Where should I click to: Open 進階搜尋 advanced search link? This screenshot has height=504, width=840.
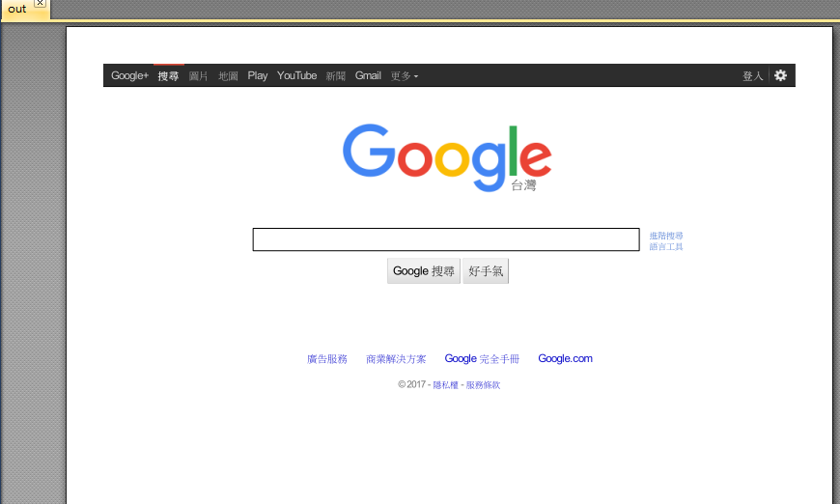coord(666,236)
